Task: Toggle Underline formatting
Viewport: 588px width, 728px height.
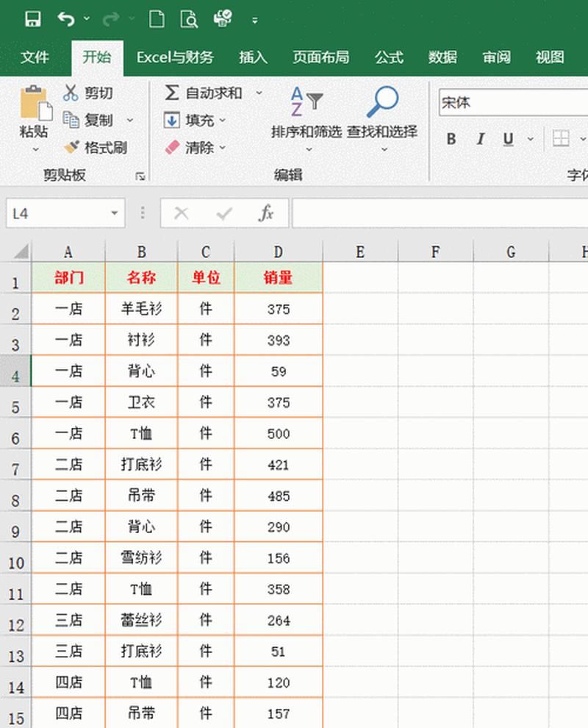Action: (508, 139)
